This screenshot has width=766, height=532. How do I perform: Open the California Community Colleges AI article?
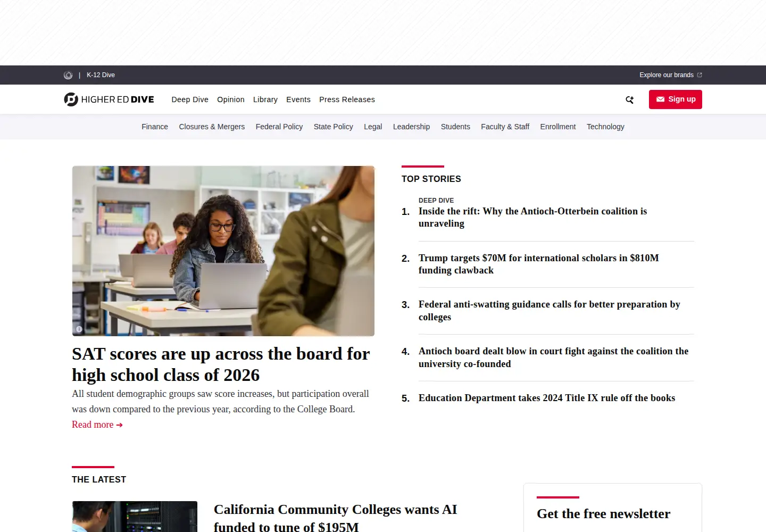[x=335, y=517]
